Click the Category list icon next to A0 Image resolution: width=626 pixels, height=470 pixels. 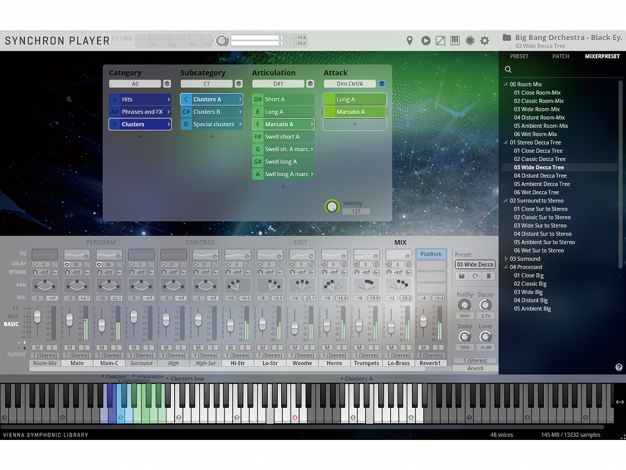click(167, 84)
